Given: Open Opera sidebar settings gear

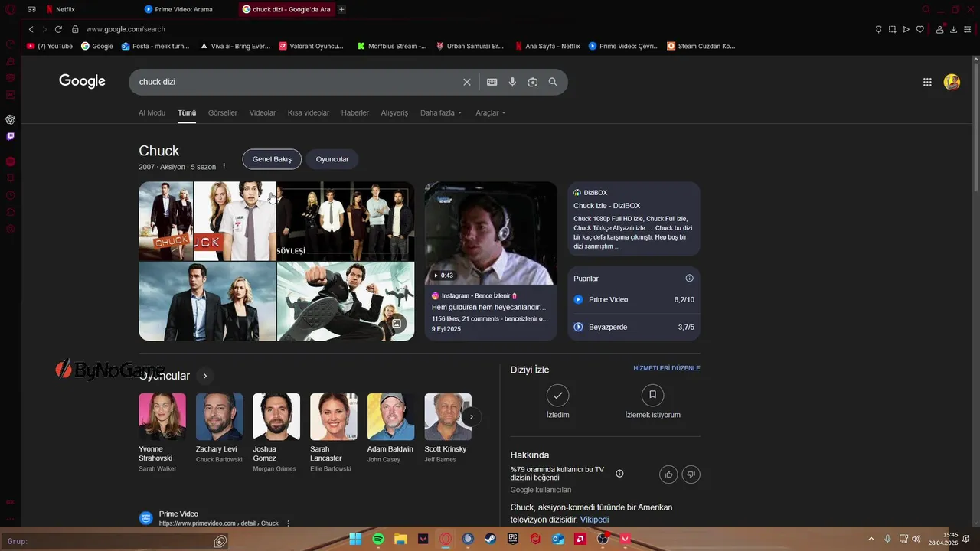Looking at the screenshot, I should click(11, 229).
